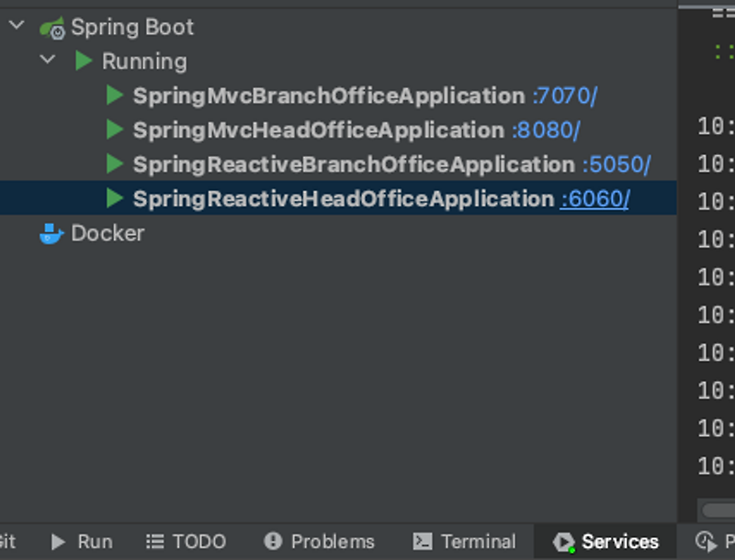Collapse the Running node chevron
The width and height of the screenshot is (735, 560).
tap(48, 61)
